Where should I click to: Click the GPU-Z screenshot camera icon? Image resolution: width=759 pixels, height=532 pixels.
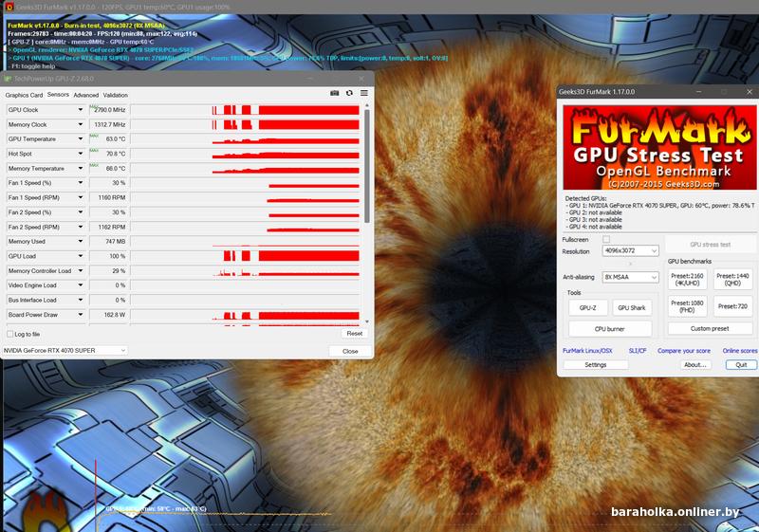click(334, 93)
